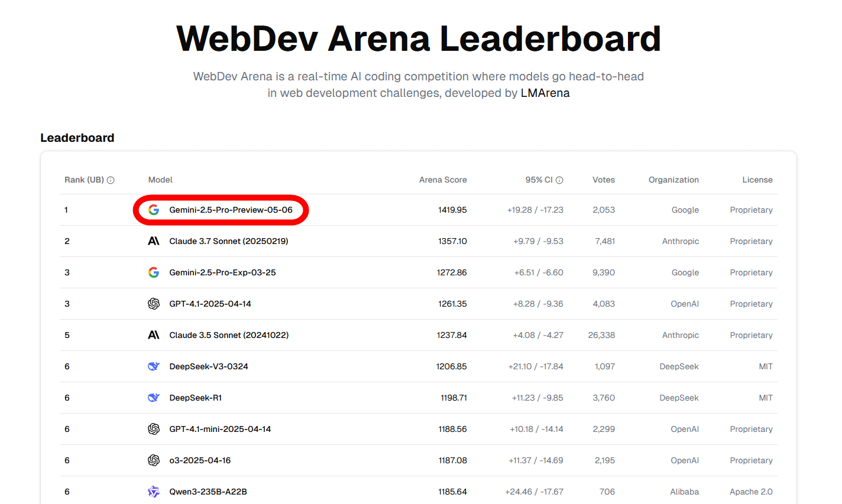Click the arena score 1272.86
The image size is (842, 504).
pos(452,272)
